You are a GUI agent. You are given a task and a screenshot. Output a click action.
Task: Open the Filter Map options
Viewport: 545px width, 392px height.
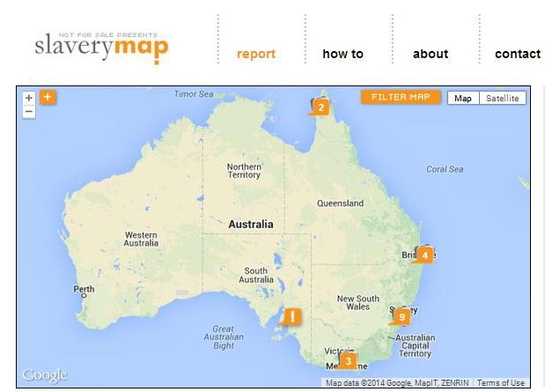pos(400,97)
